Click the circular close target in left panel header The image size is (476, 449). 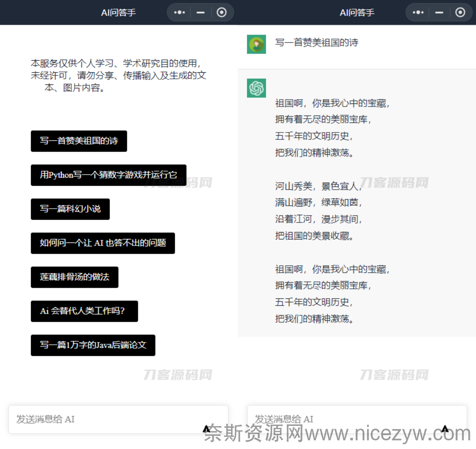(222, 13)
